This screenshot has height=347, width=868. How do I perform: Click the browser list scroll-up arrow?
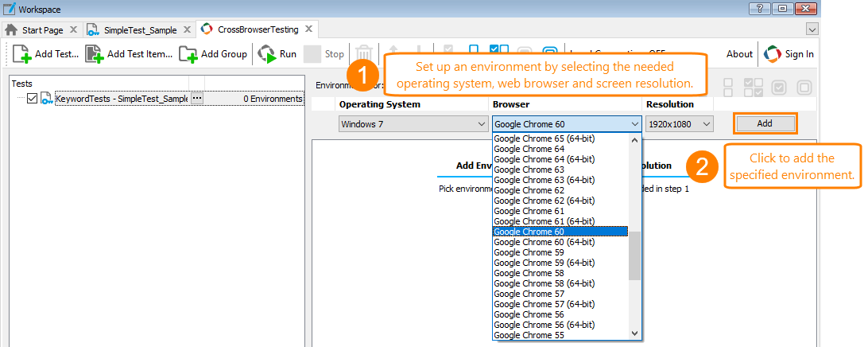[x=635, y=140]
